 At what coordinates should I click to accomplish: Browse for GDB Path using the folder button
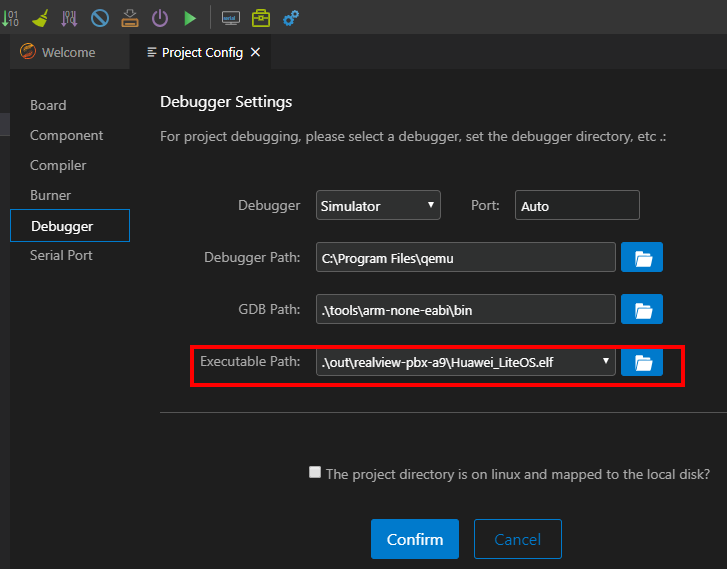(x=642, y=309)
